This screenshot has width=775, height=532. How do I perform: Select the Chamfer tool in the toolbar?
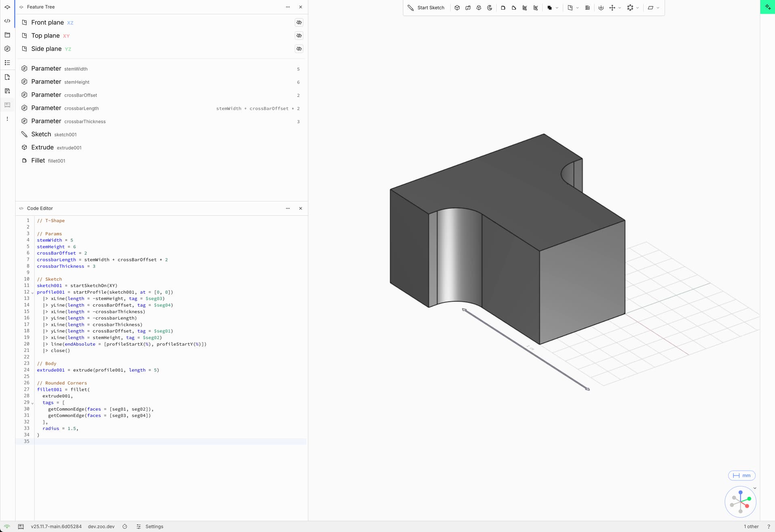coord(514,8)
